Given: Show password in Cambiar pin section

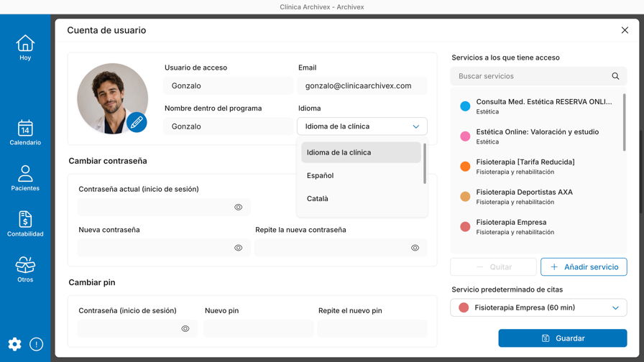Looking at the screenshot, I should coord(185,328).
